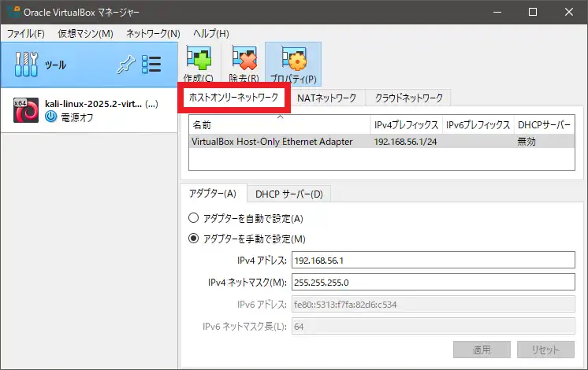Open the DHCP Server (DHCP サーバー) tab
This screenshot has width=588, height=370.
point(288,194)
